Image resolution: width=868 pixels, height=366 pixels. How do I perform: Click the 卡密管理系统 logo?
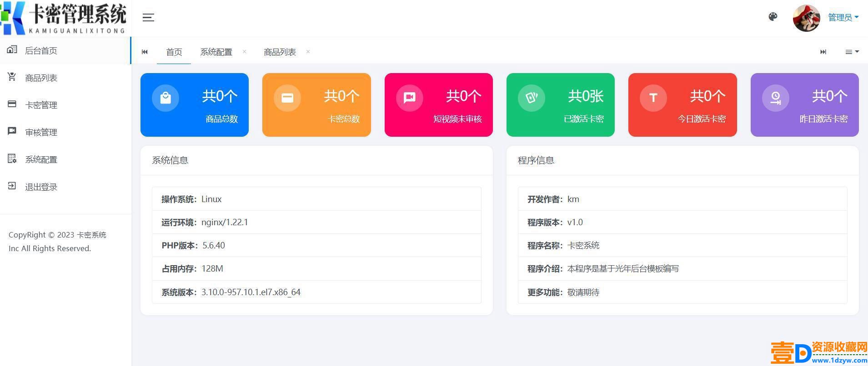click(x=64, y=18)
